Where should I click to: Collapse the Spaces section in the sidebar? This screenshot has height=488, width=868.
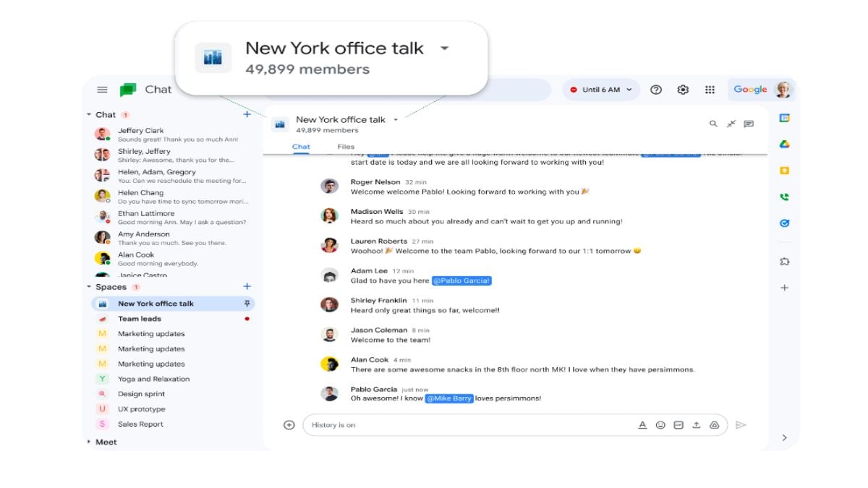point(89,287)
